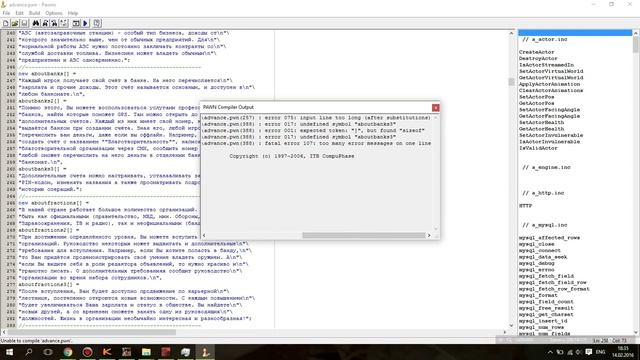
Task: Click the Copyright ITB CompuPhase text
Action: click(x=291, y=156)
